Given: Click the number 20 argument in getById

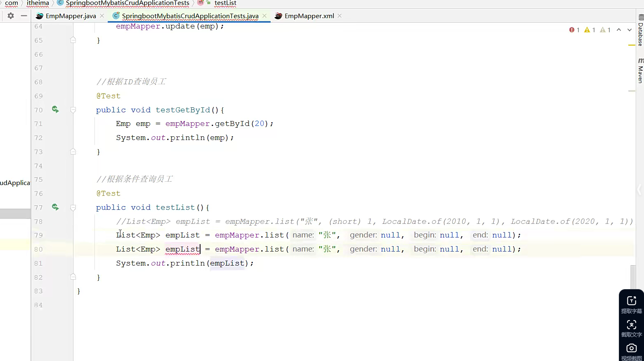Looking at the screenshot, I should point(259,123).
